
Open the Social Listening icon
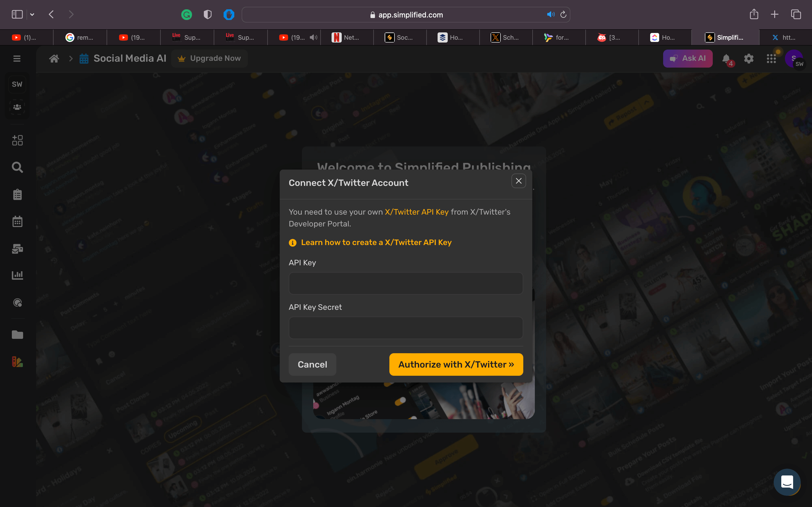point(17,303)
